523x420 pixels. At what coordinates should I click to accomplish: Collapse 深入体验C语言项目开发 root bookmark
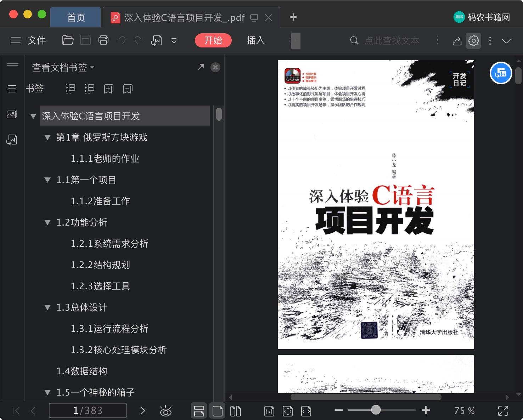tap(33, 116)
